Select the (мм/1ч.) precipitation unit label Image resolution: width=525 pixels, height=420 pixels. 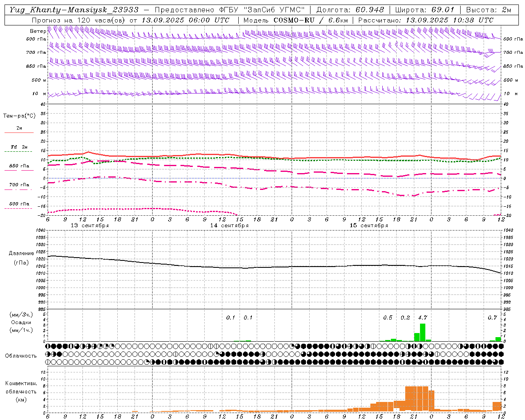[21, 330]
